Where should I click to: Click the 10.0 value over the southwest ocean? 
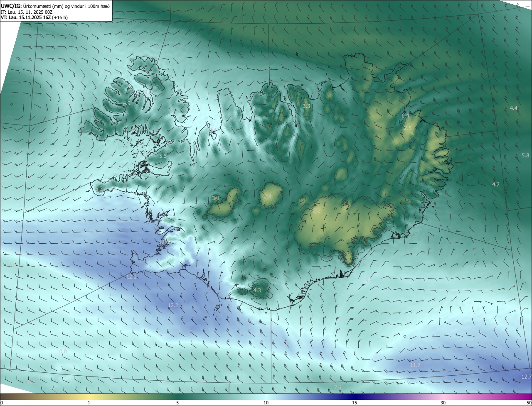pos(62,351)
